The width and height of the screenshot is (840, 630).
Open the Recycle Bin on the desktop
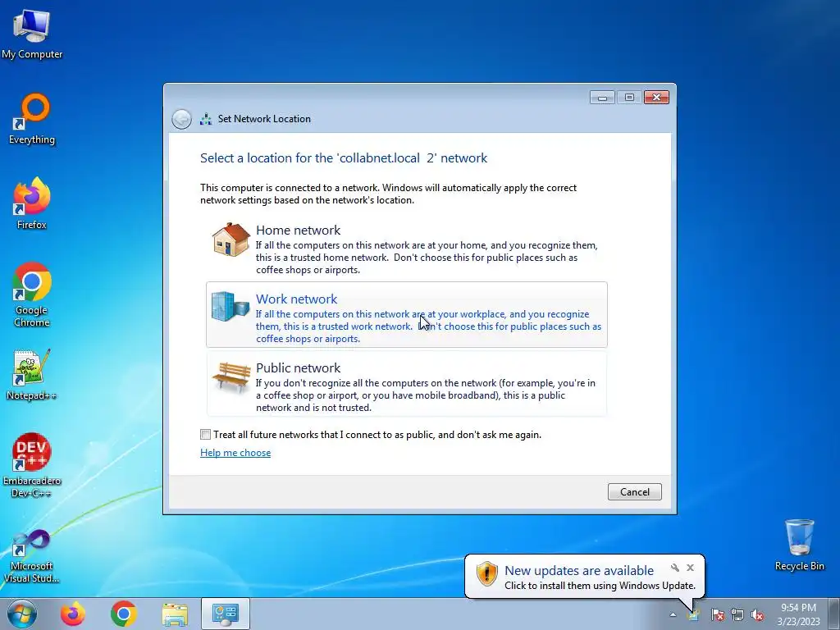(799, 546)
